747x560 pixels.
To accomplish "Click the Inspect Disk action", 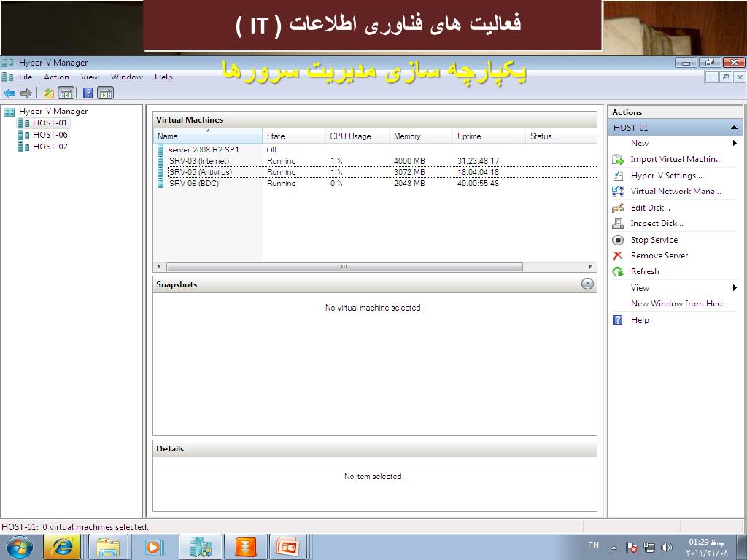I will point(657,223).
